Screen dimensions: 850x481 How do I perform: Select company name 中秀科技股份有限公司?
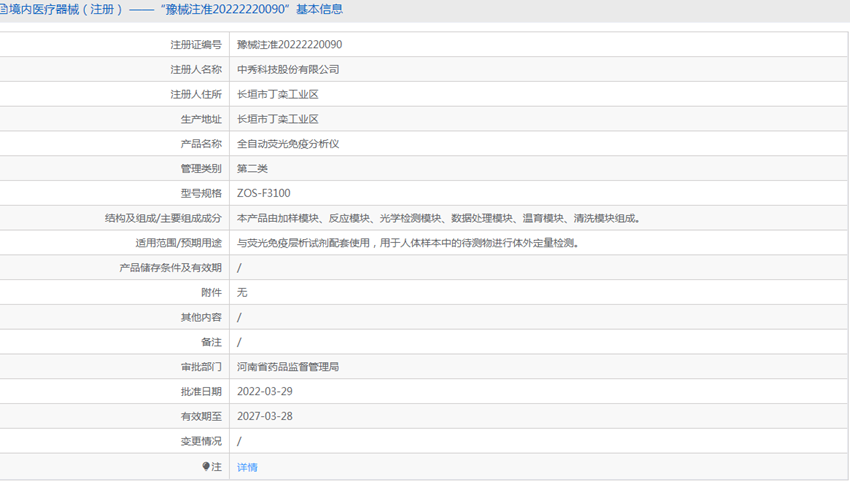[288, 69]
